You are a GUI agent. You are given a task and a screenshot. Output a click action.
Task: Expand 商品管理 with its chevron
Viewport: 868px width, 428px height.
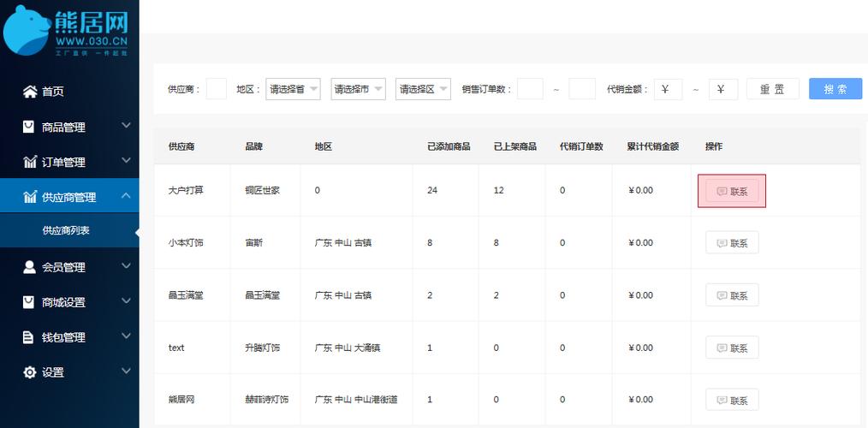pos(126,126)
